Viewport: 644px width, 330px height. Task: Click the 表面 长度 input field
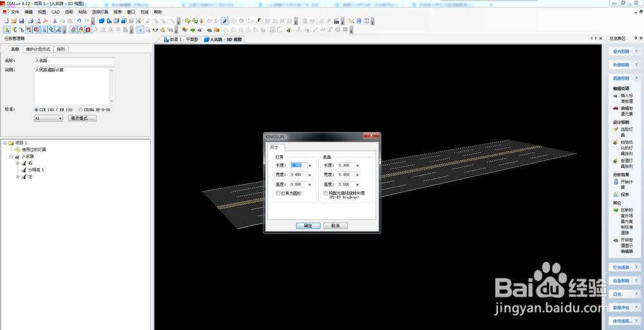pyautogui.click(x=346, y=165)
